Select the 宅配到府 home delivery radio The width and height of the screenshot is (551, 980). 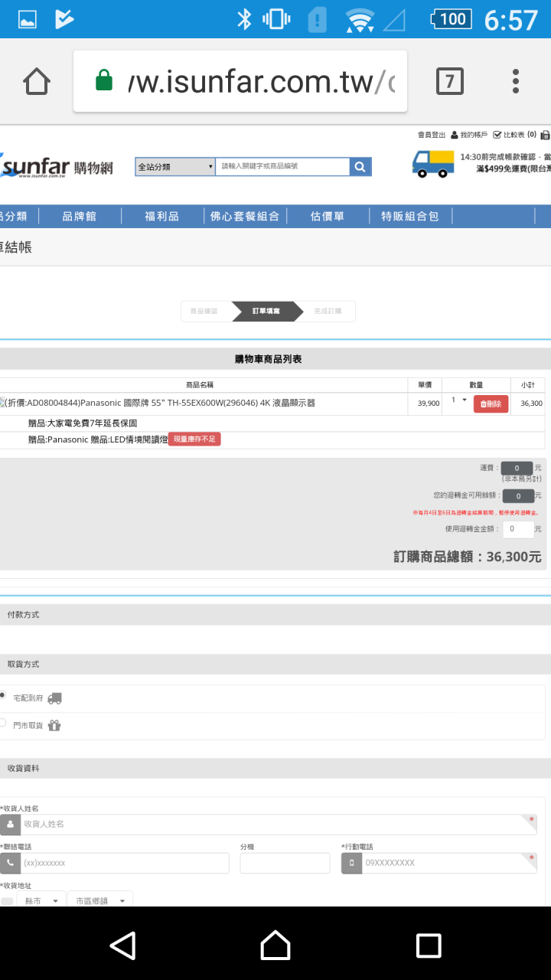(x=2, y=695)
